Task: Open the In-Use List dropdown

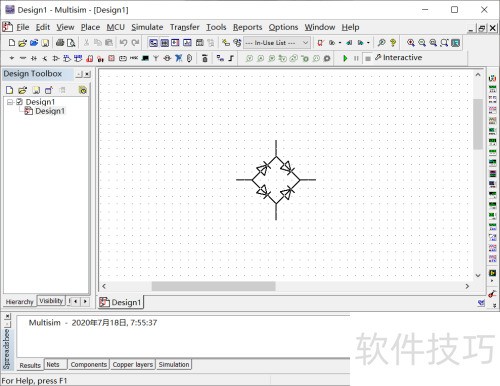Action: [x=277, y=43]
